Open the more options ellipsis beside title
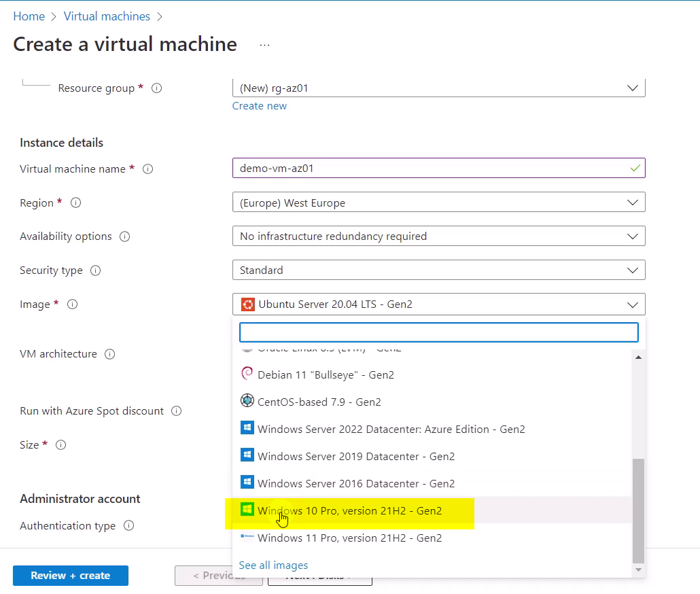This screenshot has width=700, height=594. 265,45
